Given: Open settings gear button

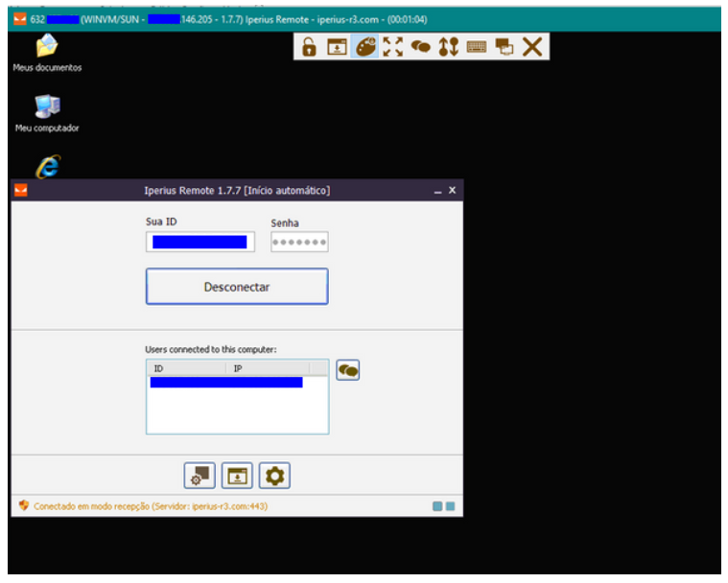Looking at the screenshot, I should [274, 476].
